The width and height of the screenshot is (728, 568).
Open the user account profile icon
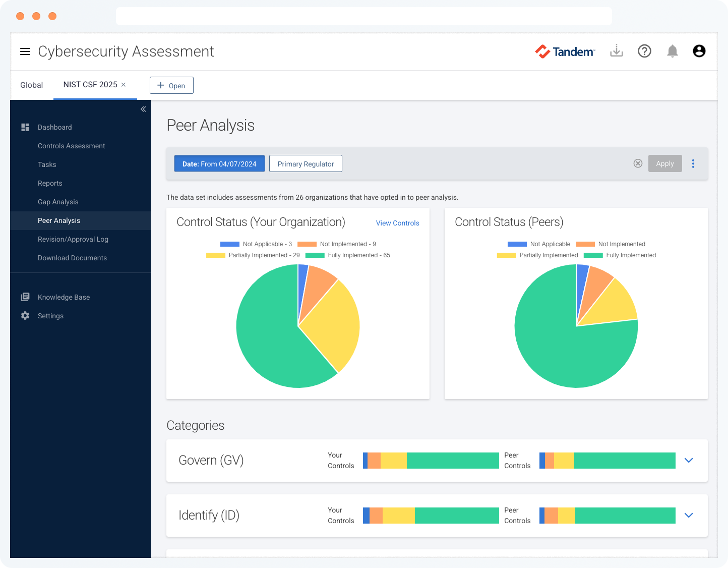click(699, 51)
